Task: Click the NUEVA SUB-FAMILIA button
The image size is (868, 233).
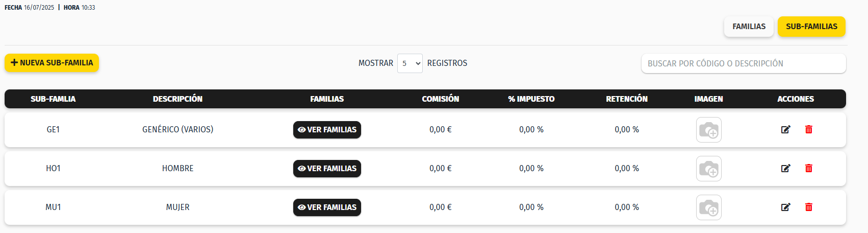Action: [x=52, y=63]
